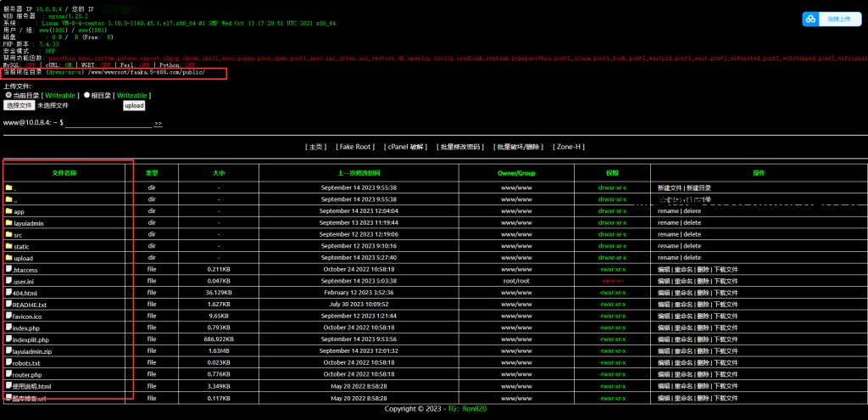Click 新建文件 in the operations column
Screen dimensions: 868x420
pyautogui.click(x=670, y=188)
